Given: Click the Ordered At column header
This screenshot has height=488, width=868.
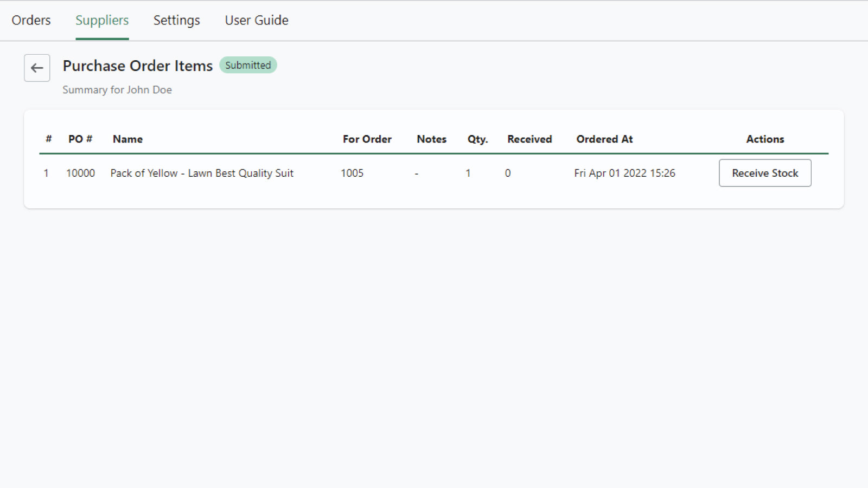Looking at the screenshot, I should (x=604, y=139).
